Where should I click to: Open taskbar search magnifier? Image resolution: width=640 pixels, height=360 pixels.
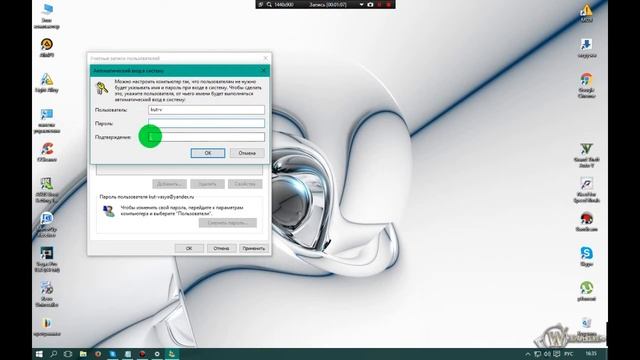(53, 354)
